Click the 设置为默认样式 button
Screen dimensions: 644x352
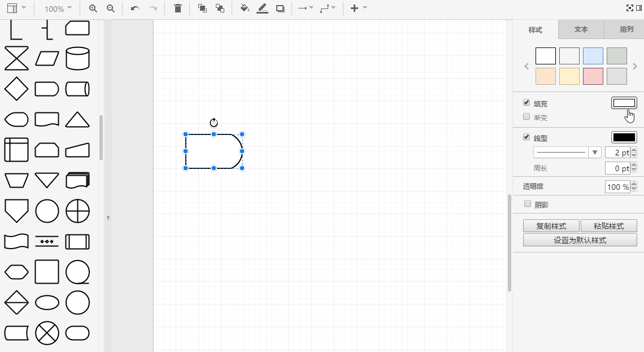click(580, 240)
